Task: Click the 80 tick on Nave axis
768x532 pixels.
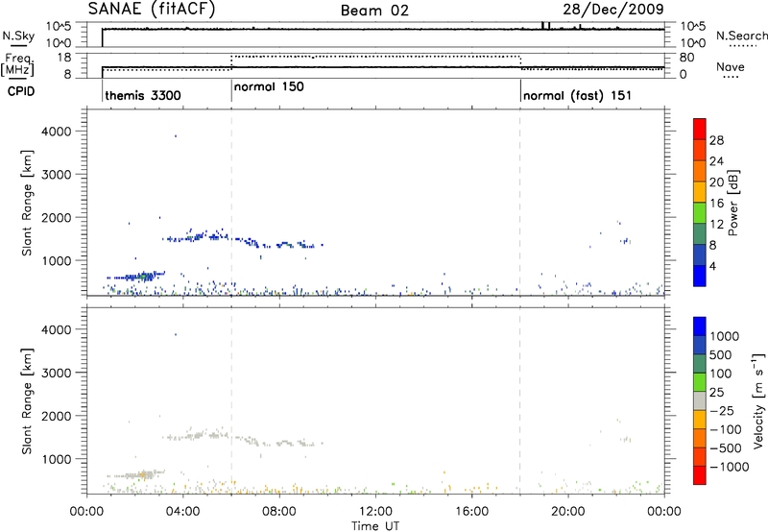Action: point(687,58)
